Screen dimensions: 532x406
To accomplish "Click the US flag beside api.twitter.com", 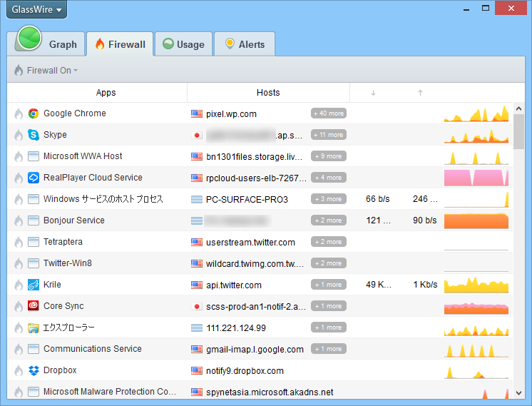I will (x=197, y=285).
